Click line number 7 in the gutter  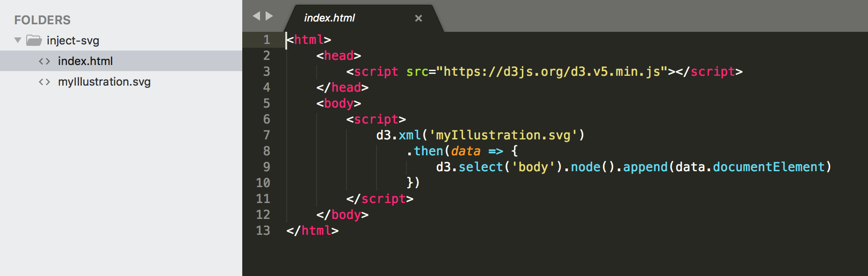[x=266, y=135]
